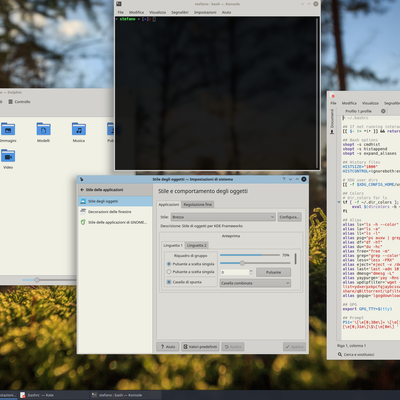Click the Konsole vertical scrollbar
400x400 pixels.
317,93
